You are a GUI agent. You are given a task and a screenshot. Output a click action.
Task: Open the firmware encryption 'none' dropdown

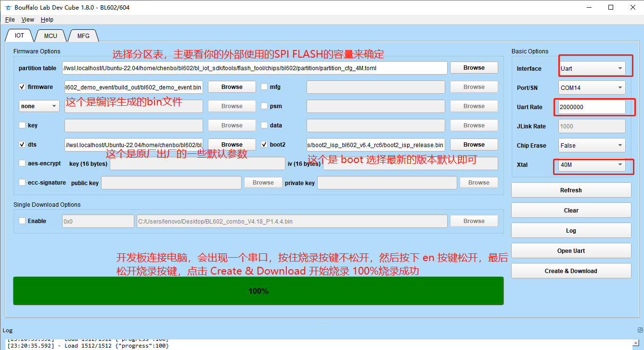(39, 106)
